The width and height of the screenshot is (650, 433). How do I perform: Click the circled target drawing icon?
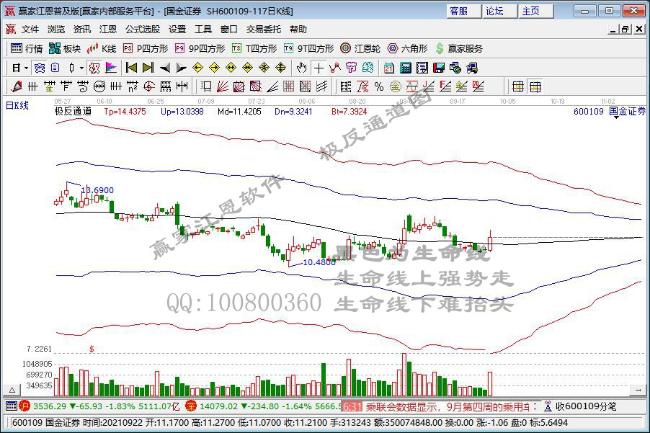click(x=149, y=87)
